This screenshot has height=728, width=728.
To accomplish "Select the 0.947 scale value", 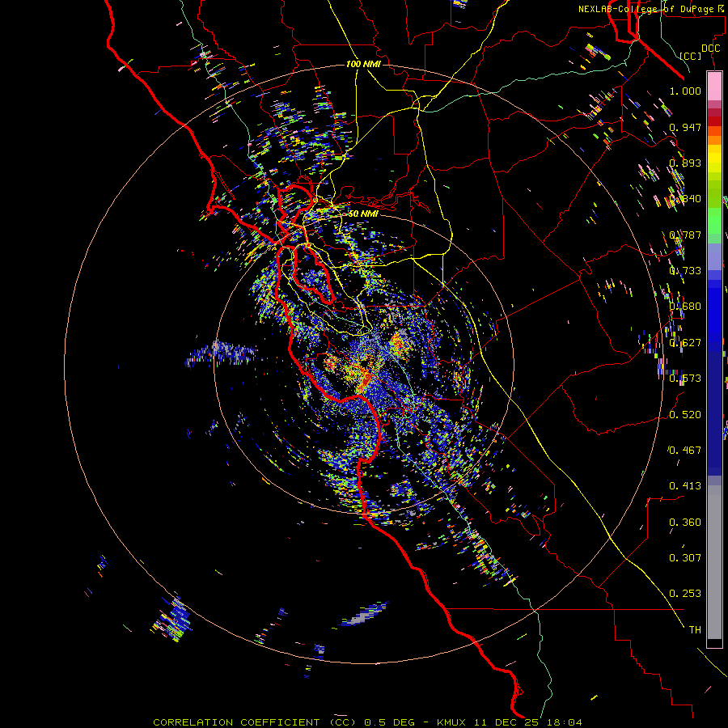I will click(x=685, y=127).
